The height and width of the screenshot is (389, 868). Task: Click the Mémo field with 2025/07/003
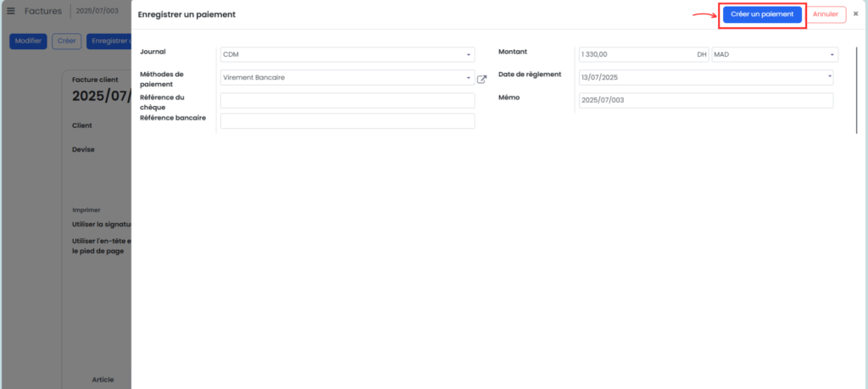(706, 101)
